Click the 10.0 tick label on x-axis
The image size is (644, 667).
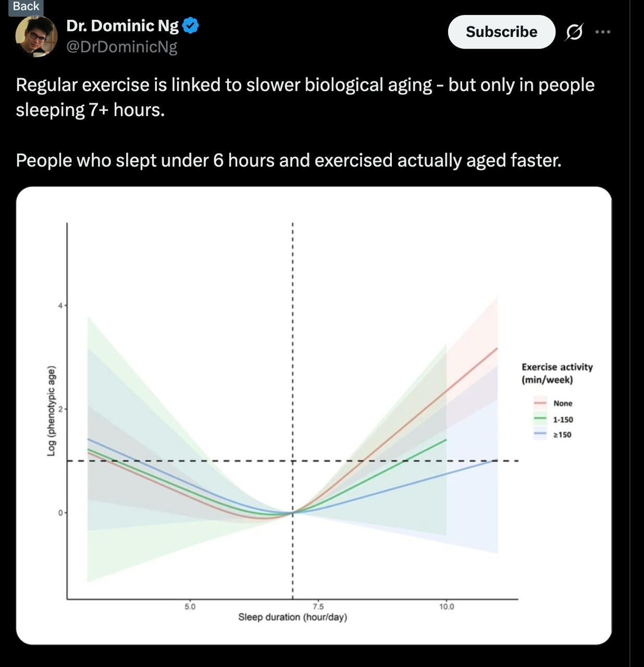coord(446,607)
